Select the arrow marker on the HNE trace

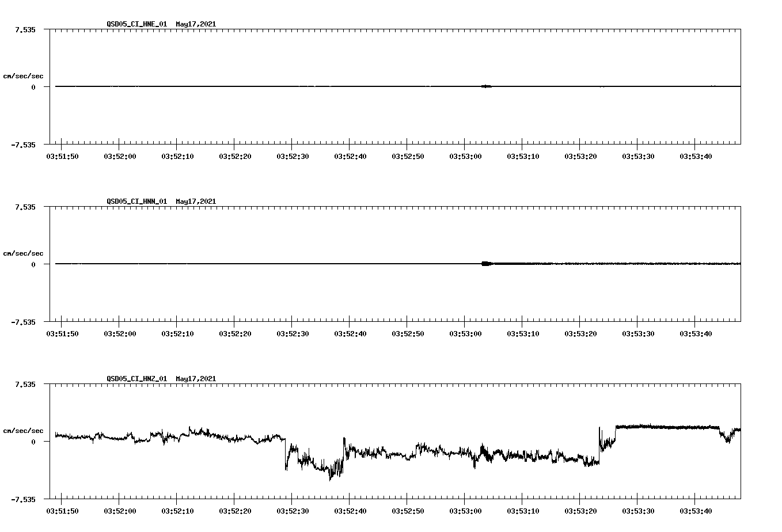pos(487,86)
